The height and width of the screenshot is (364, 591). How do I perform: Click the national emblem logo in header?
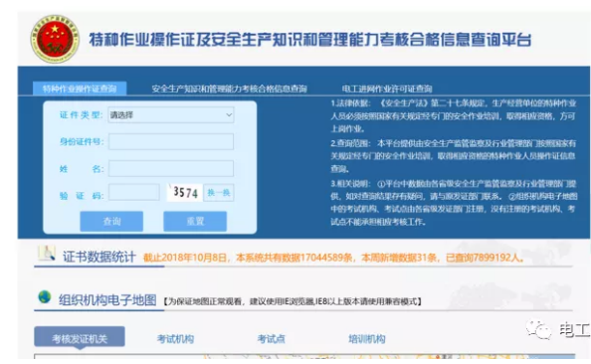click(x=55, y=39)
